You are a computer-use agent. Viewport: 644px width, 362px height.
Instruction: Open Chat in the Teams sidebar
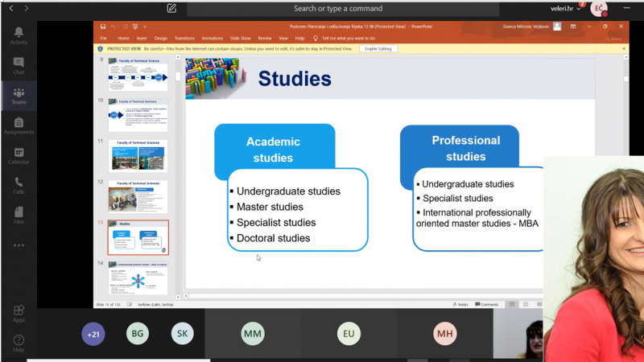19,65
